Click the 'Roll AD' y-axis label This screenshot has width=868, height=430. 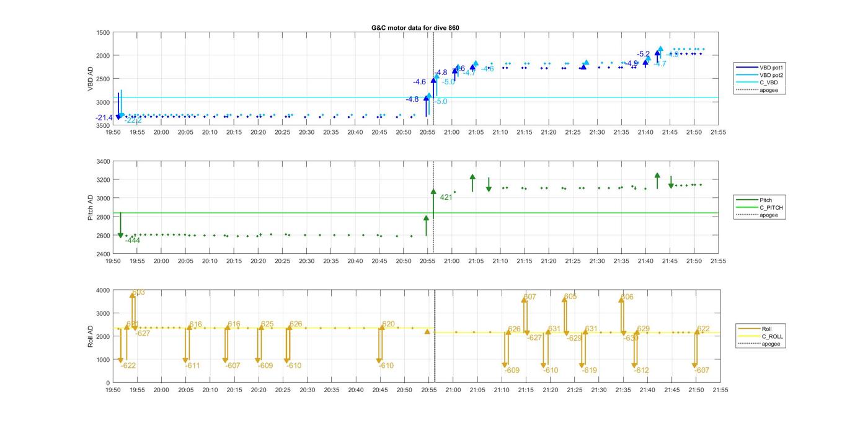pos(91,336)
